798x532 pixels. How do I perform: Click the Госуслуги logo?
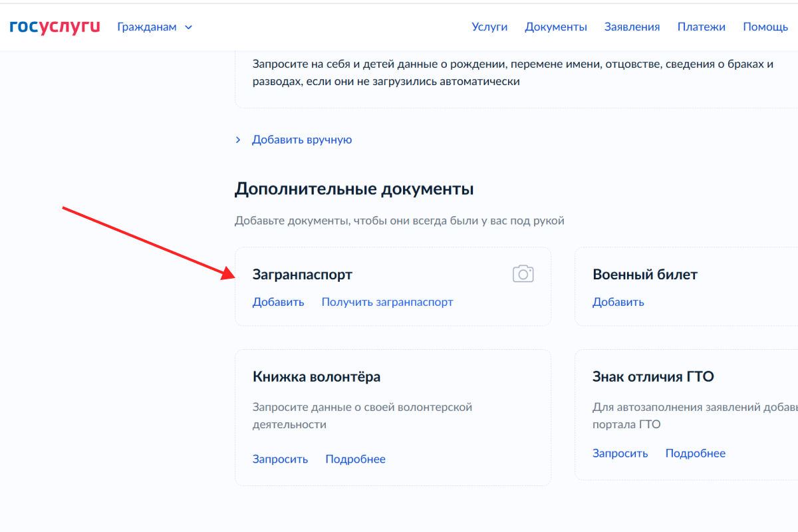coord(55,27)
